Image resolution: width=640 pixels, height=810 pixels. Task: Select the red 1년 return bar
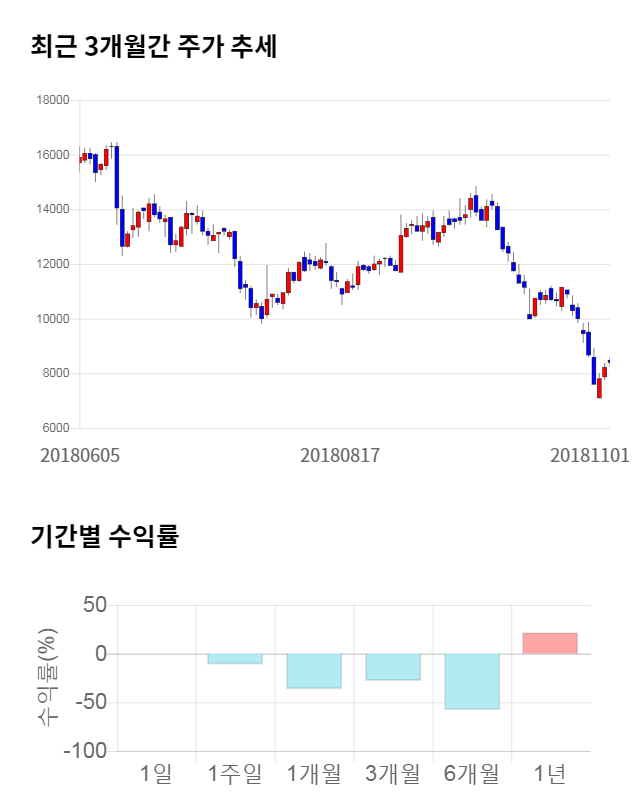(550, 643)
